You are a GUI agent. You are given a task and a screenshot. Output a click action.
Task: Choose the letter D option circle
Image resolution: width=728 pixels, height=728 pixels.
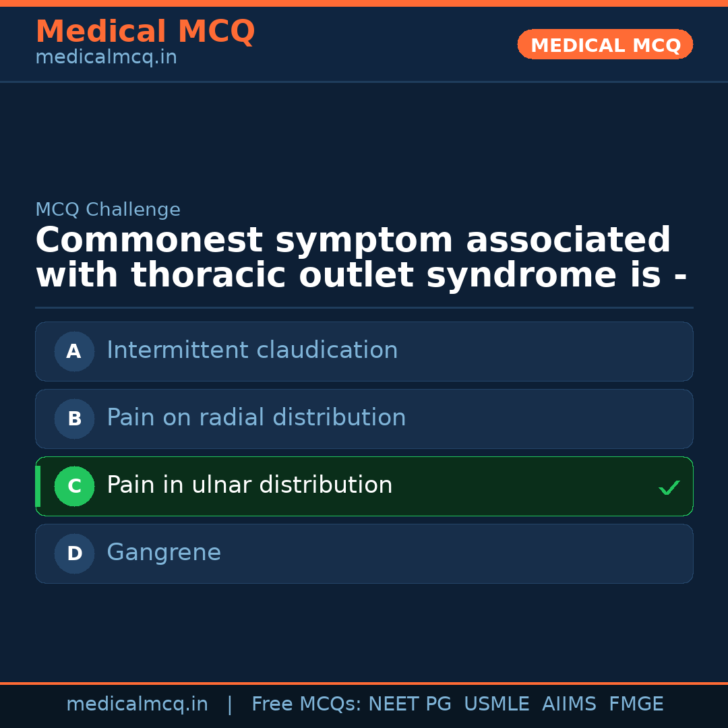[74, 553]
